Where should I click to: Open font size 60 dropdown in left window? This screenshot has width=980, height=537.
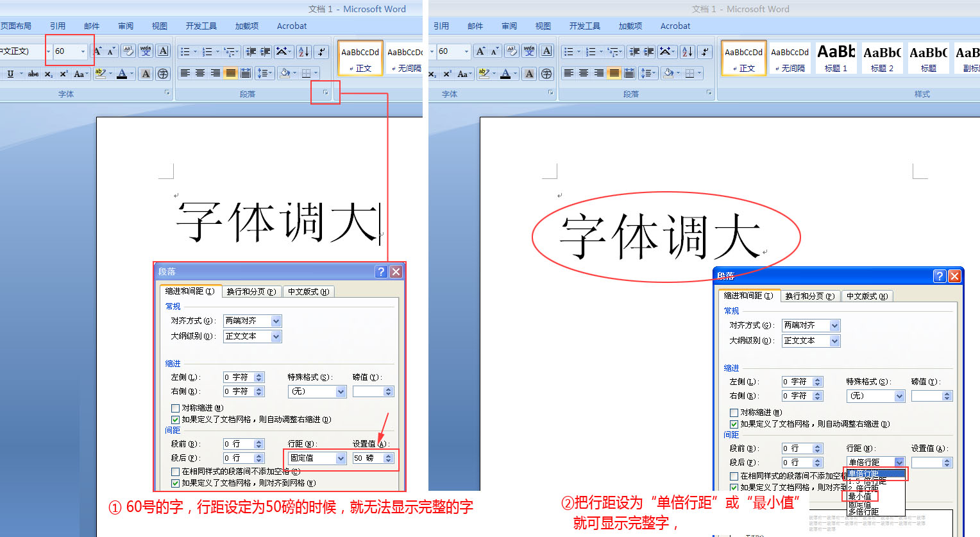(83, 51)
